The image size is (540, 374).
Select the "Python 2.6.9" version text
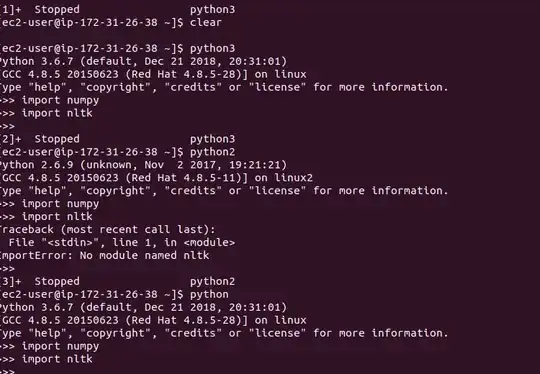tap(37, 165)
